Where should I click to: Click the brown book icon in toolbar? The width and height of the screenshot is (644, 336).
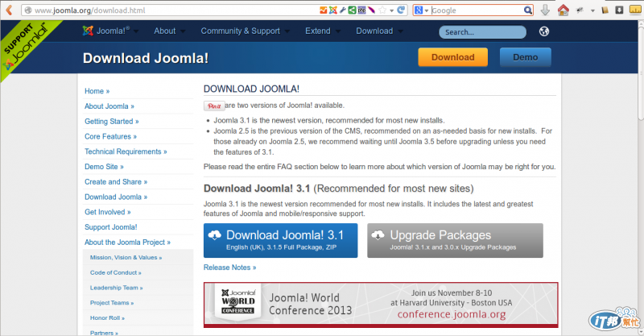tap(605, 10)
